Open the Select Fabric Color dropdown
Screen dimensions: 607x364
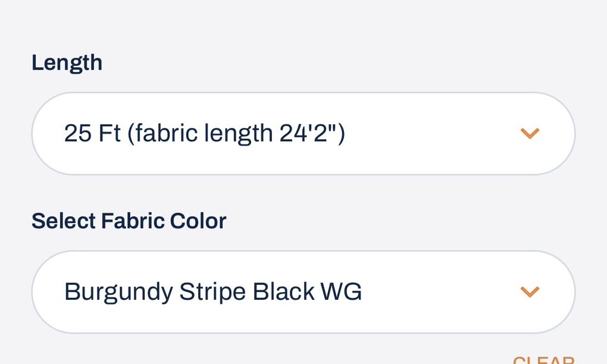point(303,292)
